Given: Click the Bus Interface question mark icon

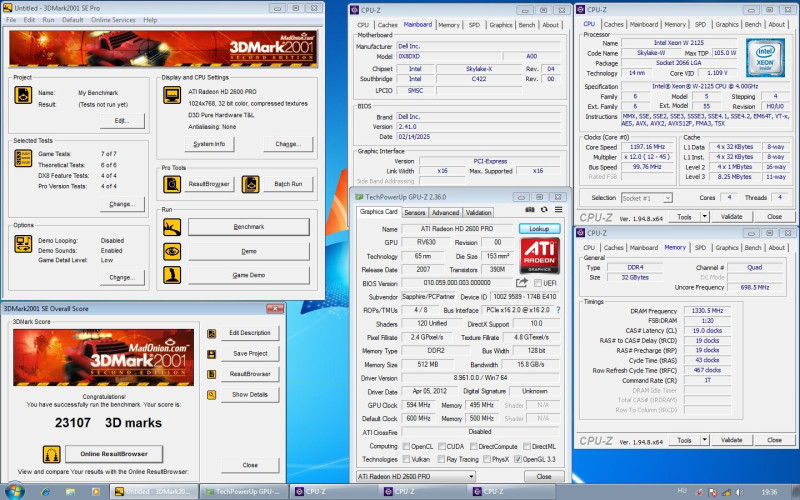Looking at the screenshot, I should tap(558, 311).
